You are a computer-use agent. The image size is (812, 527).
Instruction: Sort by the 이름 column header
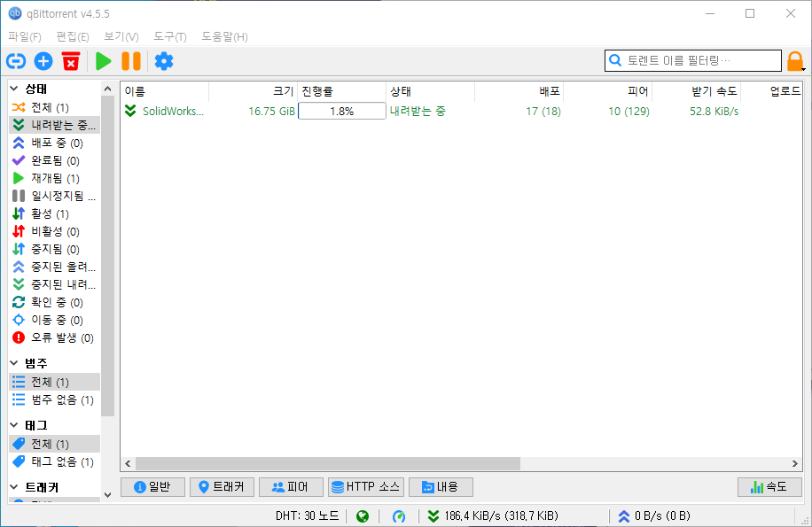(165, 91)
